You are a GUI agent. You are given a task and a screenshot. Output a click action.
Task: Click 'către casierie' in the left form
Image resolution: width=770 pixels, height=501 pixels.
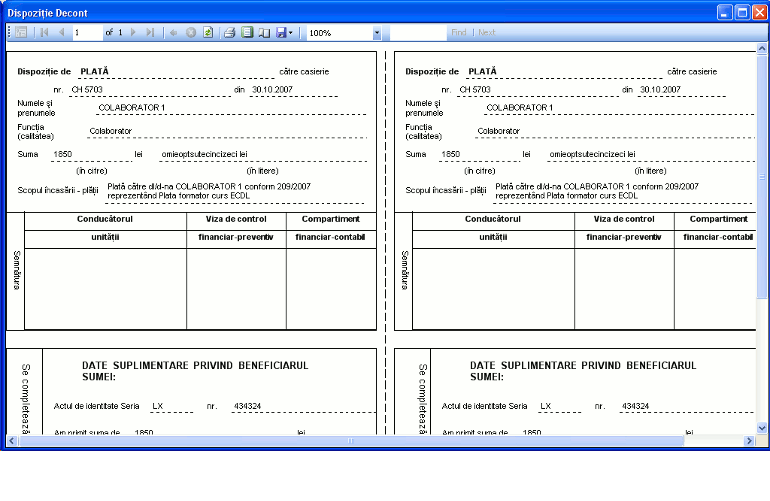coord(304,72)
